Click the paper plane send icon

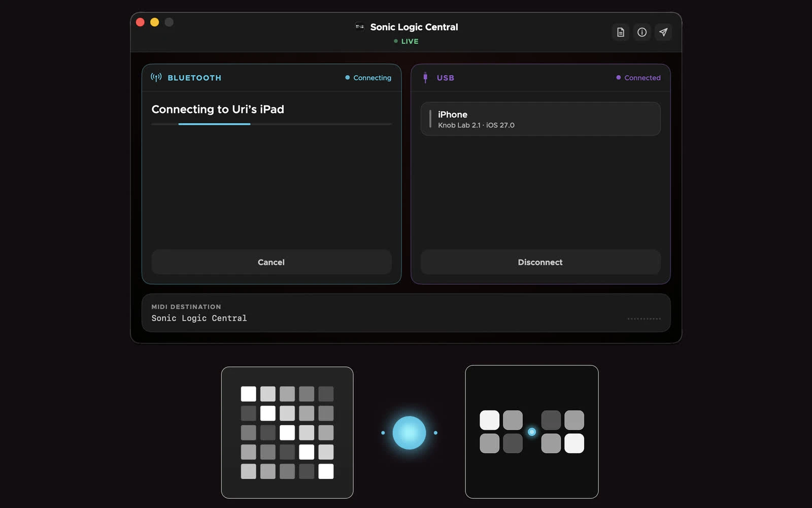coord(663,32)
